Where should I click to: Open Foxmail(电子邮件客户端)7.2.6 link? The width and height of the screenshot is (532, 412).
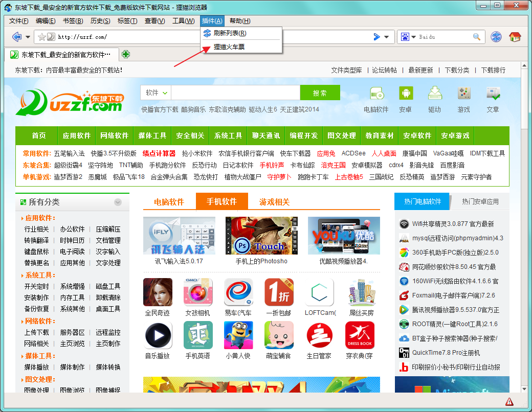(454, 295)
